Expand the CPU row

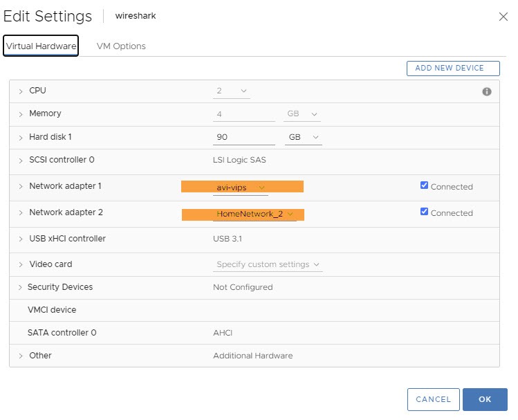click(x=21, y=91)
